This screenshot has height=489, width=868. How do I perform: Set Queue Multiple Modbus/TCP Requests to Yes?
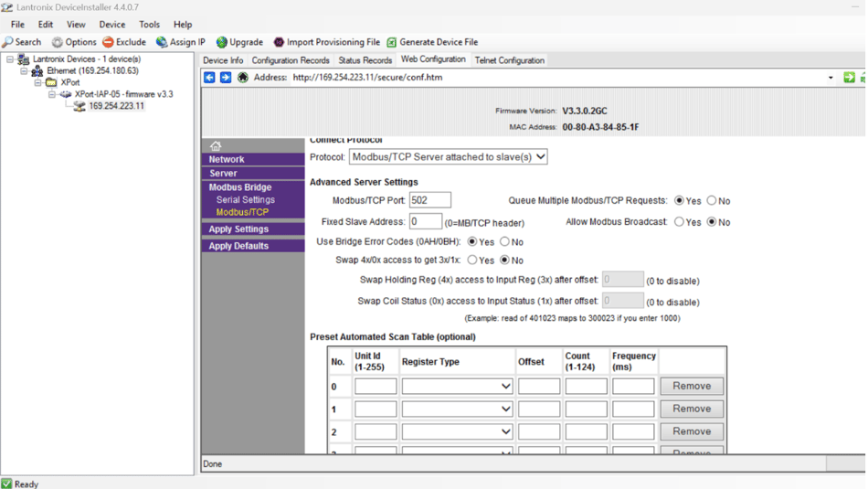679,200
